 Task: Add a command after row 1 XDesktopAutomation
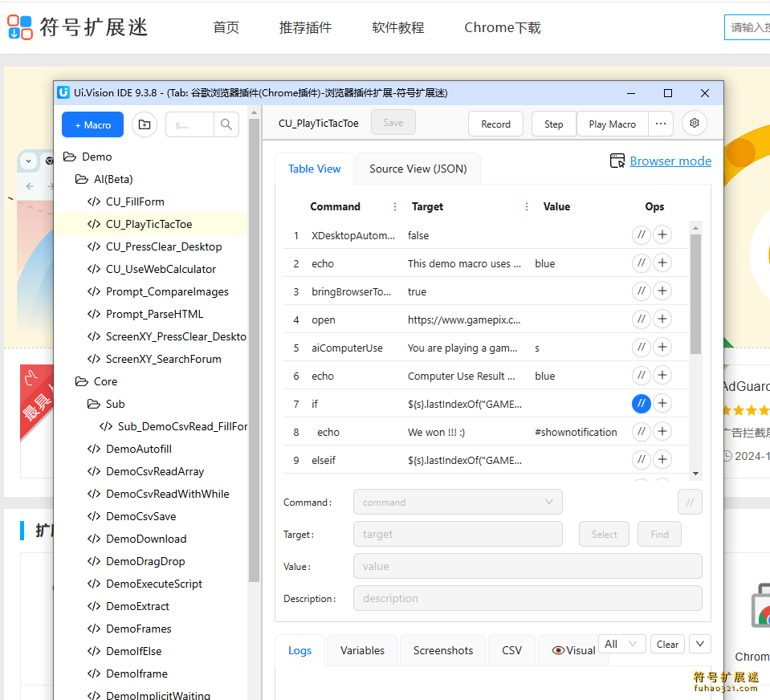tap(662, 234)
